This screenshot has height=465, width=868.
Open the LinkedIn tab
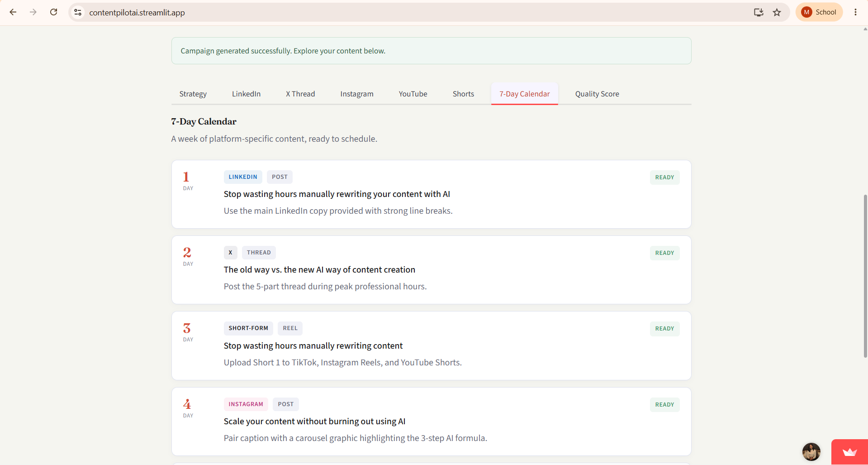247,94
